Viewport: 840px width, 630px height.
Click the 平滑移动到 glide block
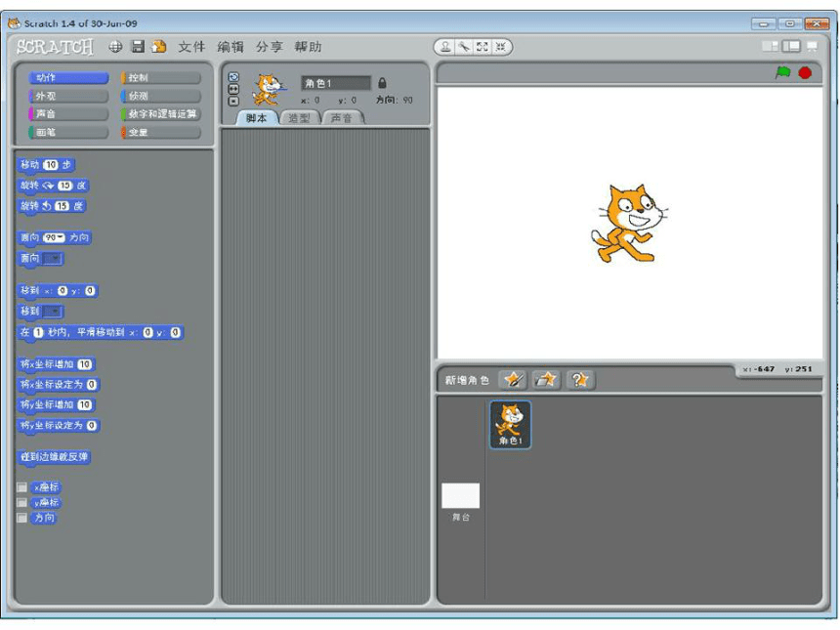[x=101, y=333]
